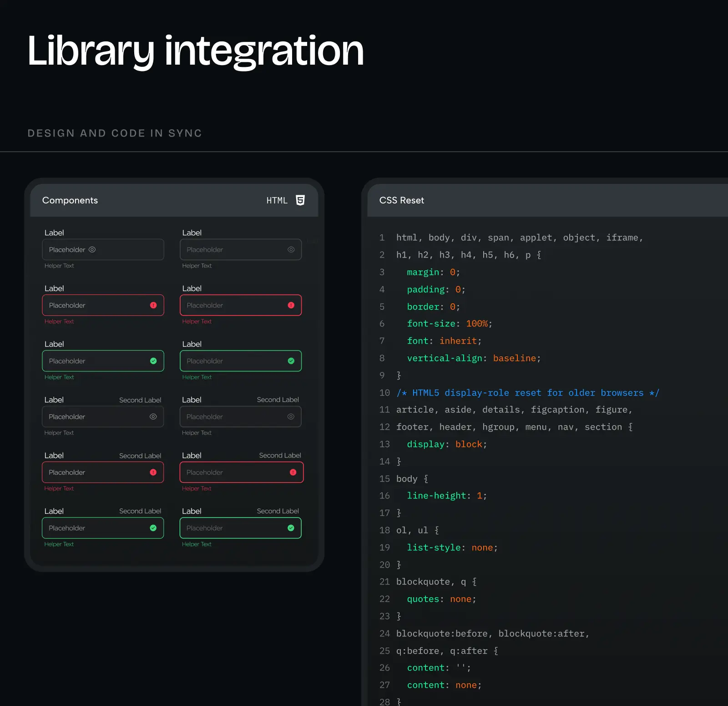Click code line 'blockquote, q {'

tap(436, 582)
